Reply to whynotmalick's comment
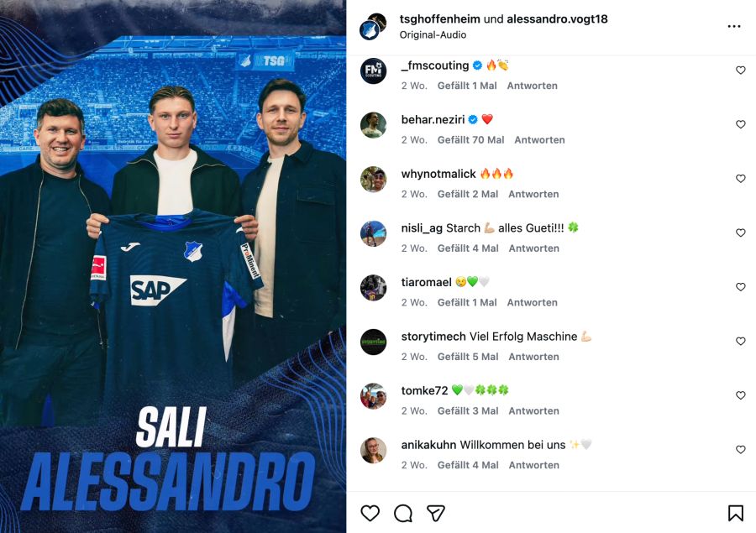756x533 pixels. pyautogui.click(x=533, y=194)
